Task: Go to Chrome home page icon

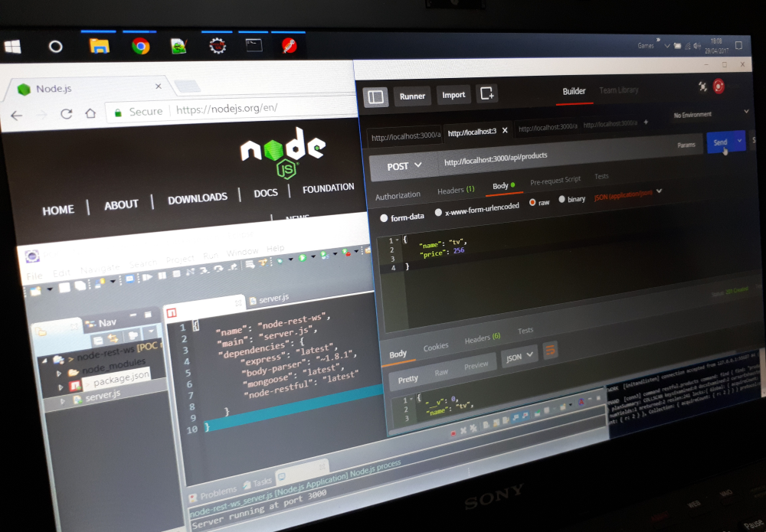Action: click(90, 113)
